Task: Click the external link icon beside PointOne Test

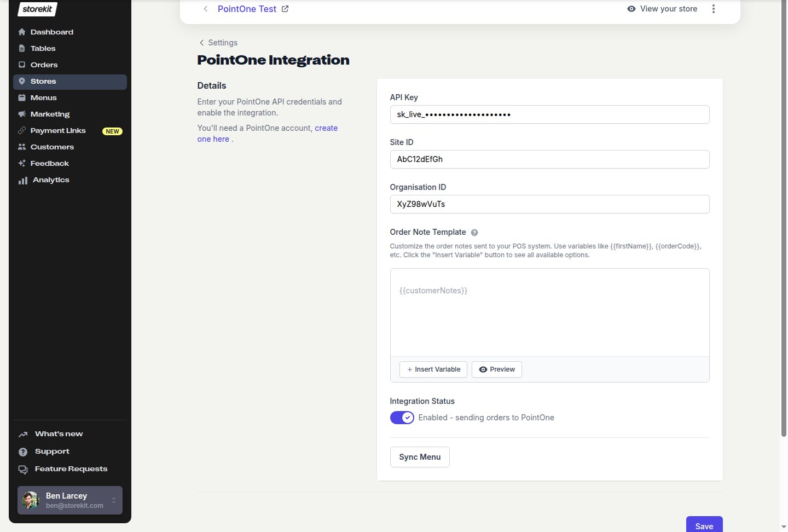Action: click(x=285, y=9)
